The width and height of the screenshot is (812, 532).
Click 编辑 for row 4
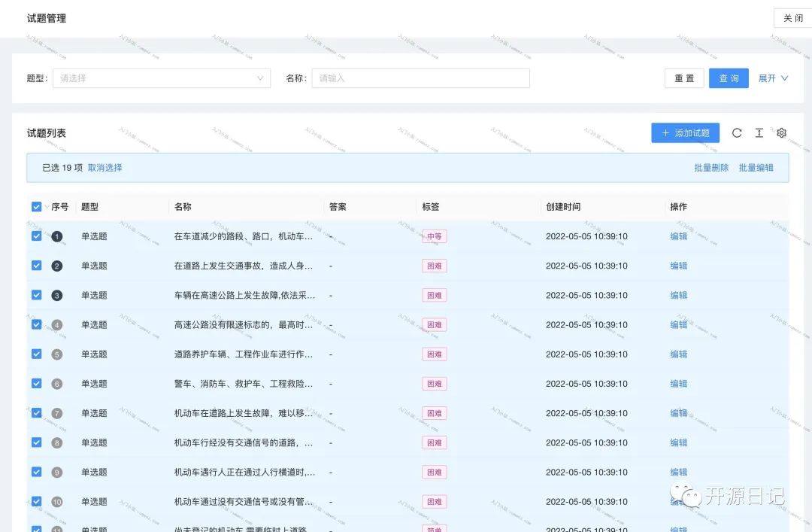click(678, 325)
